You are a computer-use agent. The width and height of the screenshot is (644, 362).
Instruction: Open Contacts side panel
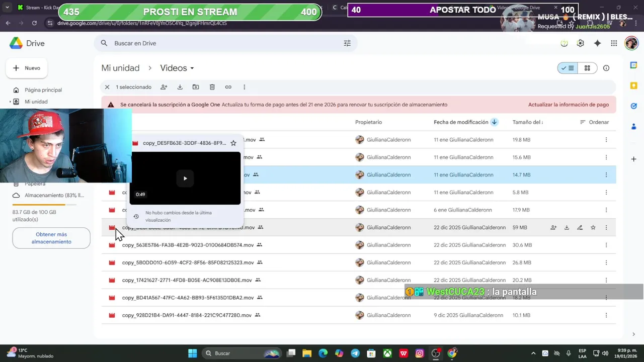tap(634, 127)
